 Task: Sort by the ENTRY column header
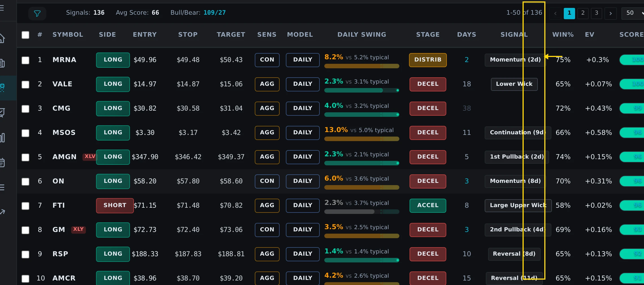pos(145,34)
